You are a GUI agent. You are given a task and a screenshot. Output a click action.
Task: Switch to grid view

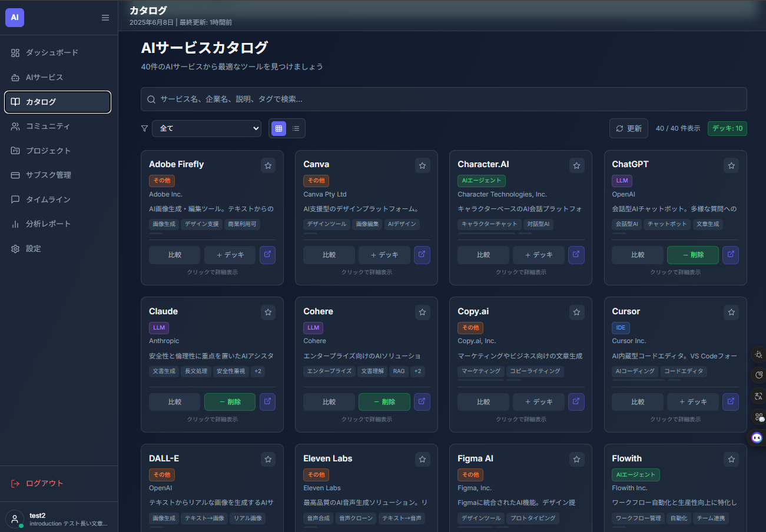(279, 128)
